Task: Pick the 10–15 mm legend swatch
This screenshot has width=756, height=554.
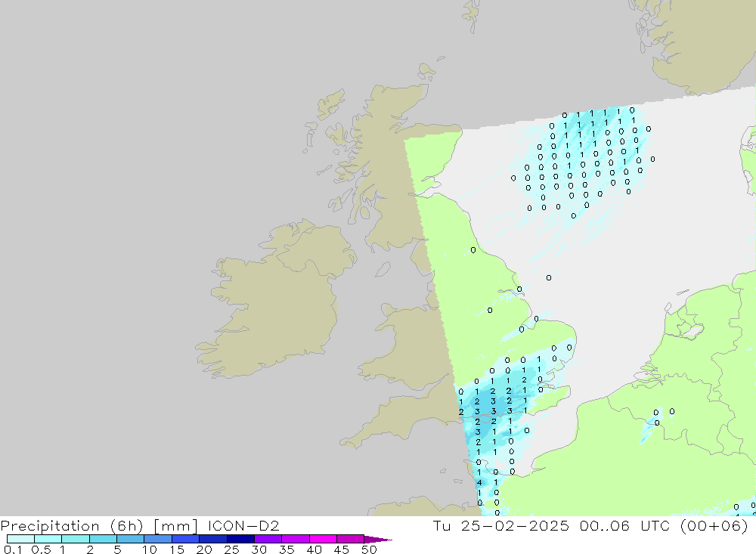Action: pyautogui.click(x=158, y=539)
